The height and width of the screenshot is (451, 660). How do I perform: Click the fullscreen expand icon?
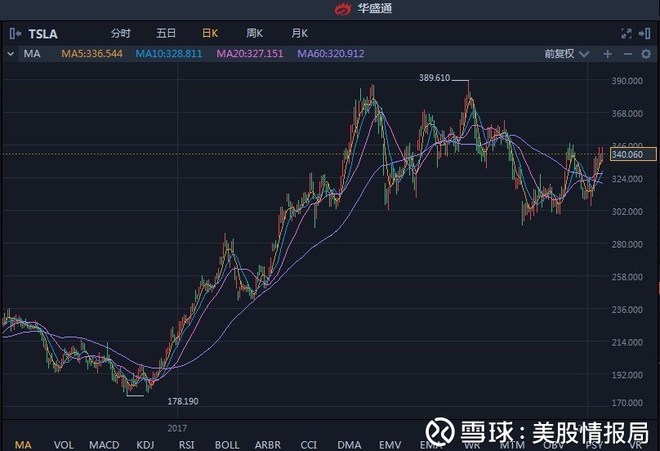(x=627, y=33)
